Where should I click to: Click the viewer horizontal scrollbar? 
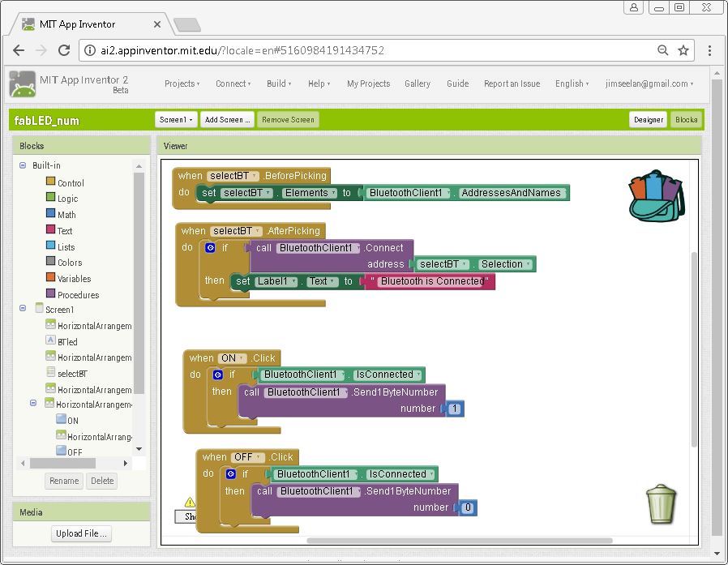coord(460,541)
